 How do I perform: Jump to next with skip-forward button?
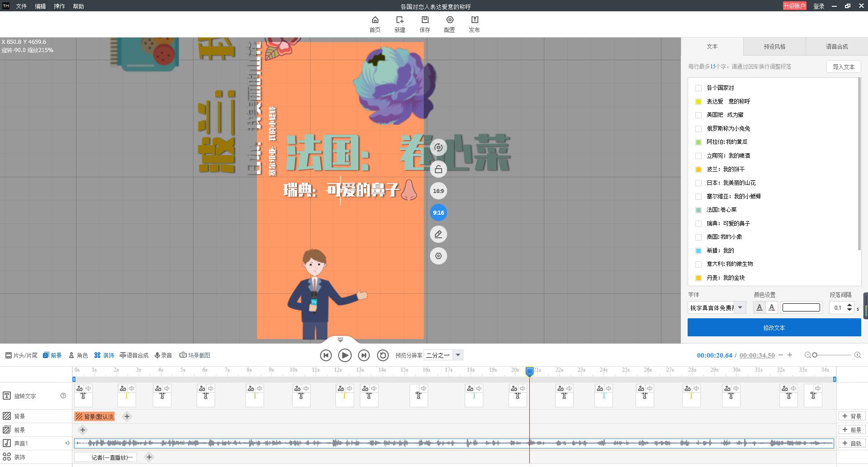(363, 355)
